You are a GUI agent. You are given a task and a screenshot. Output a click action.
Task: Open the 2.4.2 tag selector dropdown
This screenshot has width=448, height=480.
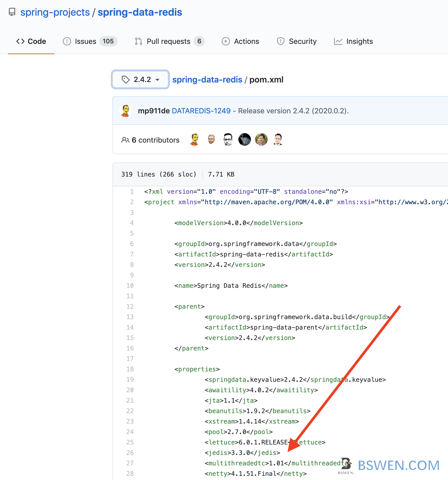(x=140, y=79)
